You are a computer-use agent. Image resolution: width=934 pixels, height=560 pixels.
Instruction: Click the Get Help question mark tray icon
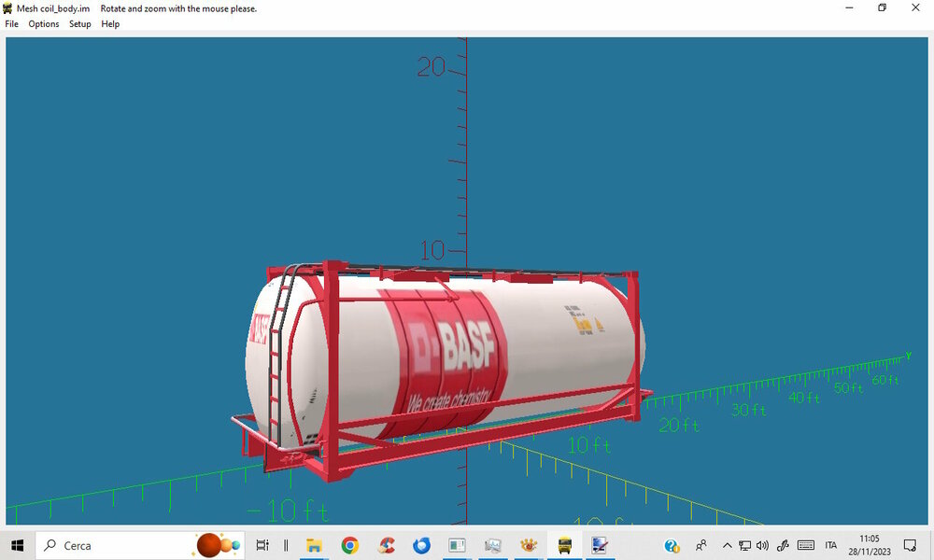pyautogui.click(x=672, y=545)
